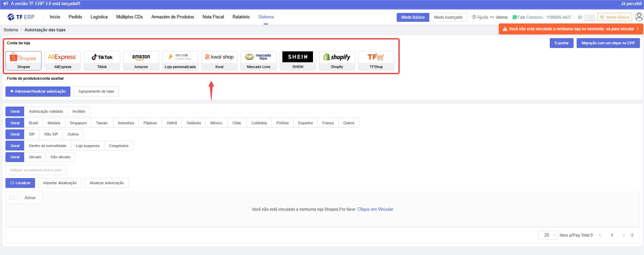The image size is (644, 255).
Task: Go to next page arrow
Action: (623, 235)
